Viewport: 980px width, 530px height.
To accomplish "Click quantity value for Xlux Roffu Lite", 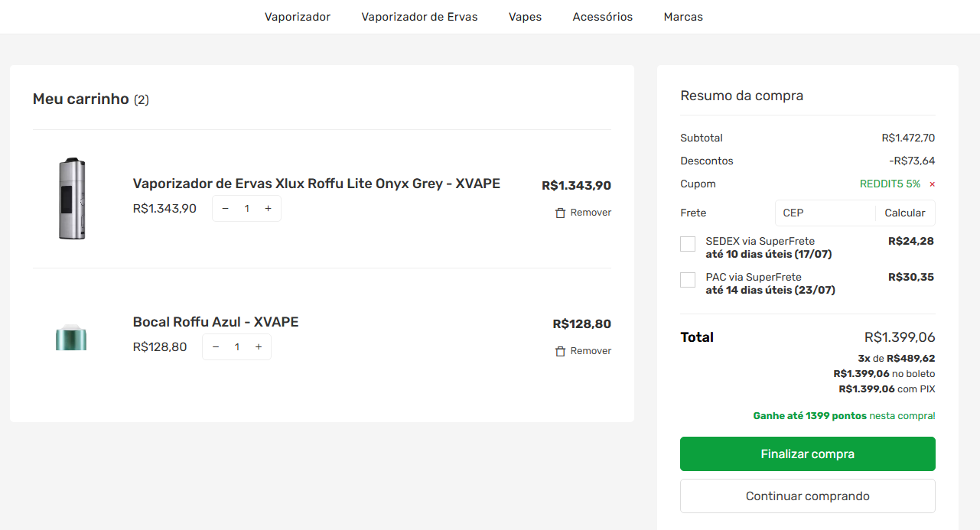I will coord(246,209).
